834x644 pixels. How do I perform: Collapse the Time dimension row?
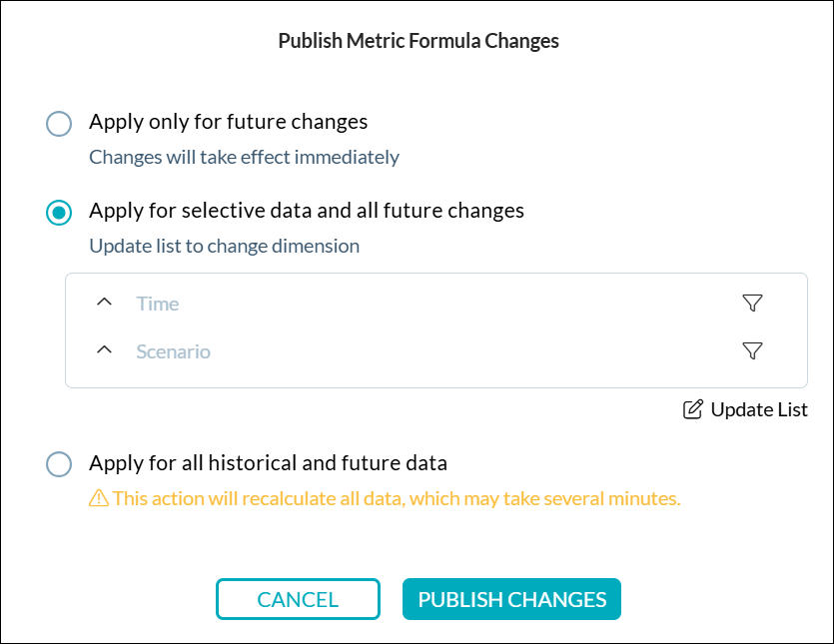click(x=104, y=303)
